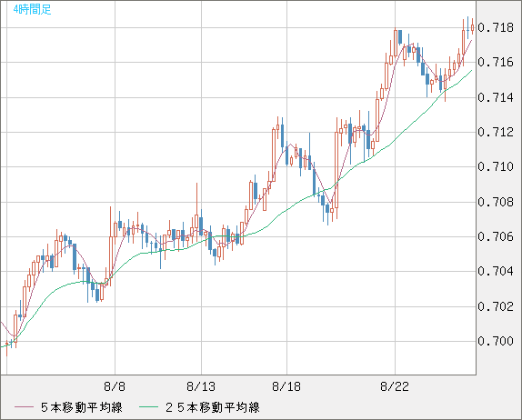The width and height of the screenshot is (522, 420).
Task: Select the 0.712 price axis label
Action: point(496,132)
